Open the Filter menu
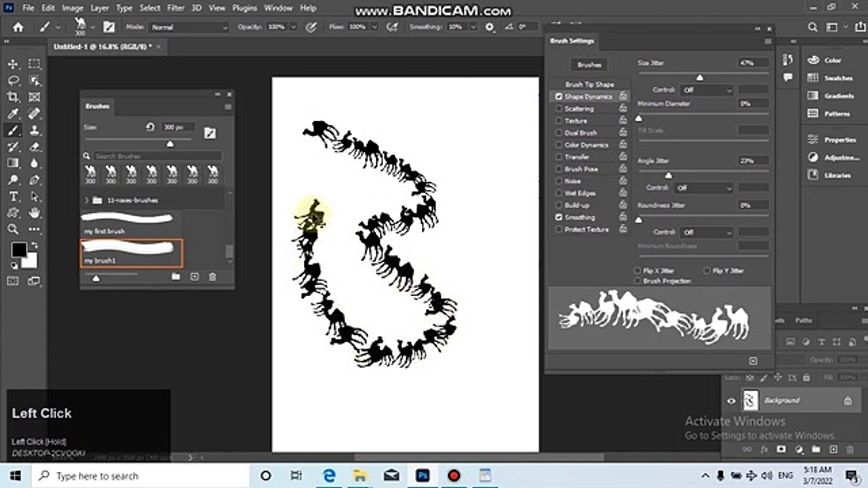 pos(176,8)
